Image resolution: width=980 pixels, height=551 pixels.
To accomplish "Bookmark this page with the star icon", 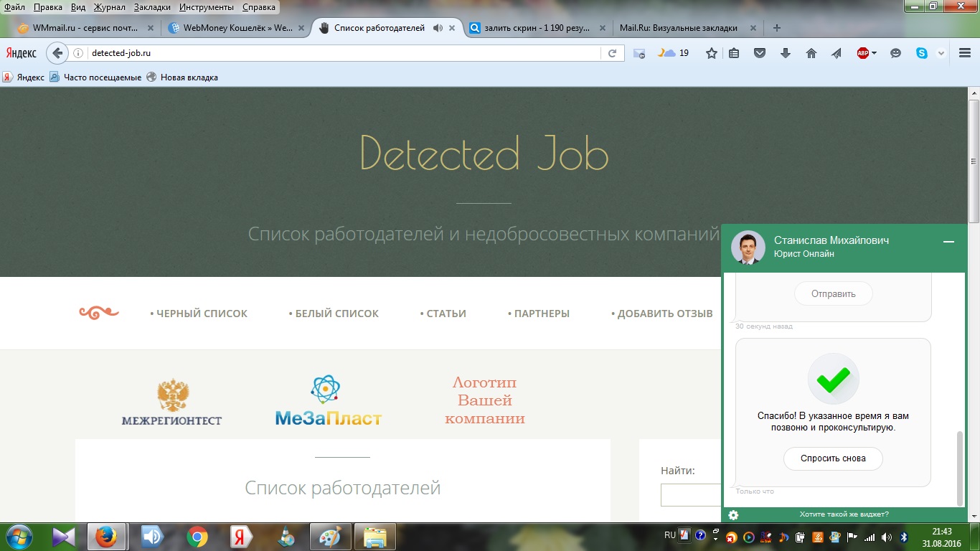I will (712, 53).
